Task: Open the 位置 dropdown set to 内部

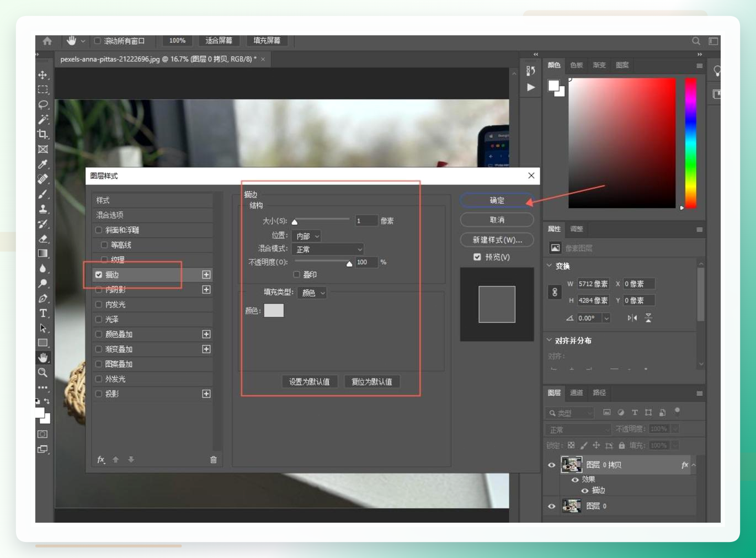Action: [307, 236]
